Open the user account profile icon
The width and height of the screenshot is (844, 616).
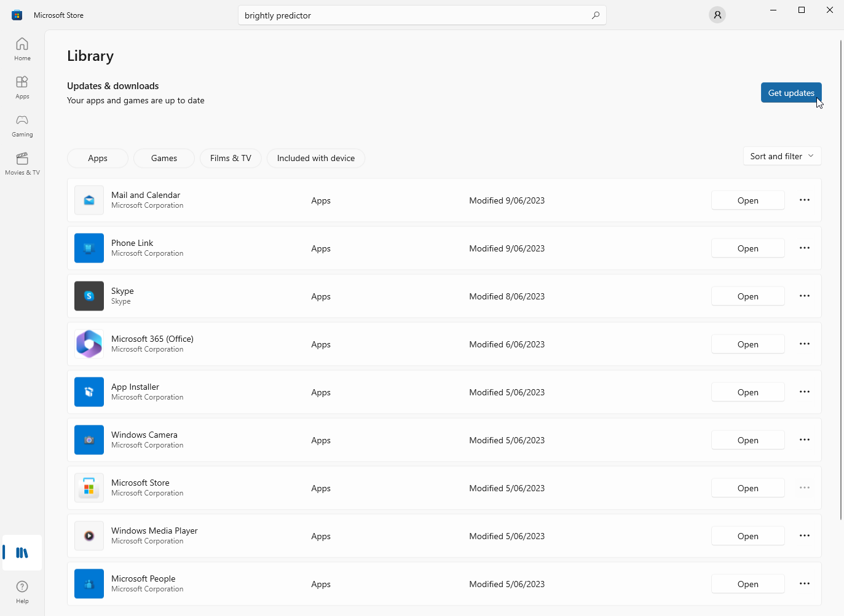coord(717,15)
